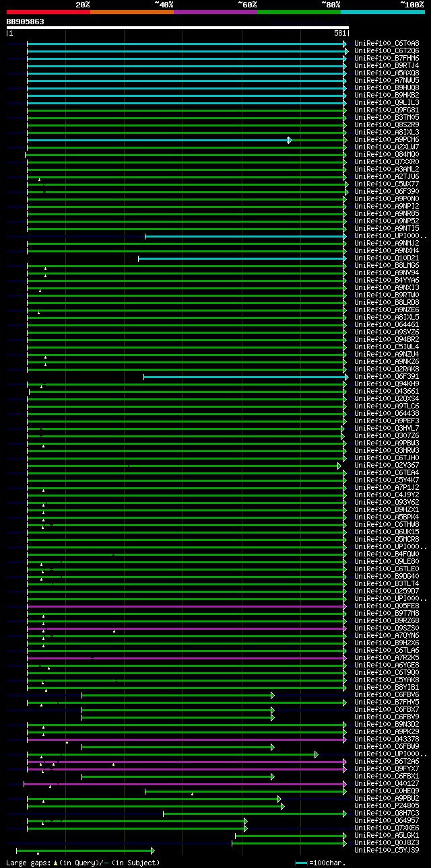The image size is (431, 868).
Task: Select hit label UniRef100_B9HKB2
Action: [x=387, y=95]
